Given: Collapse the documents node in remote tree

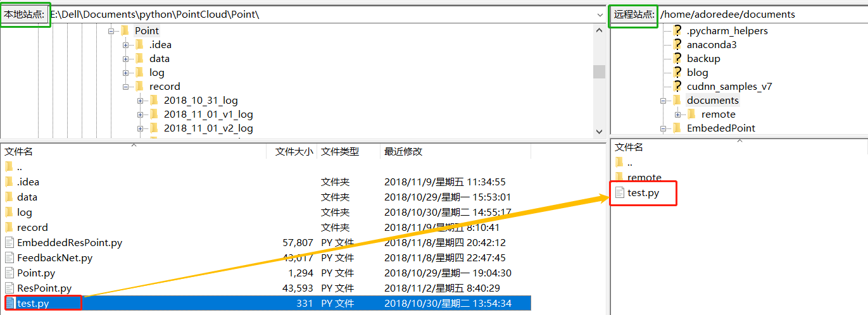Looking at the screenshot, I should pos(663,100).
